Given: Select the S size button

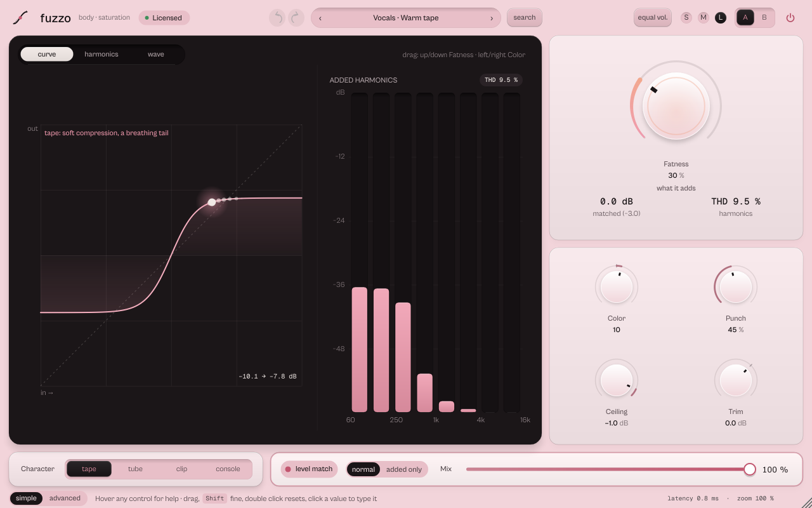Looking at the screenshot, I should 686,18.
